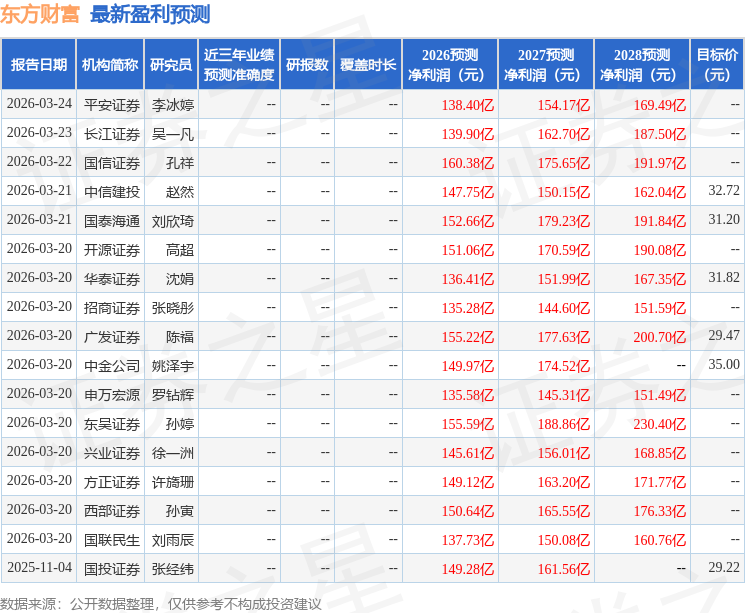Click analyst name 姚泽宇
Screen dimensions: 745x613
click(x=172, y=365)
